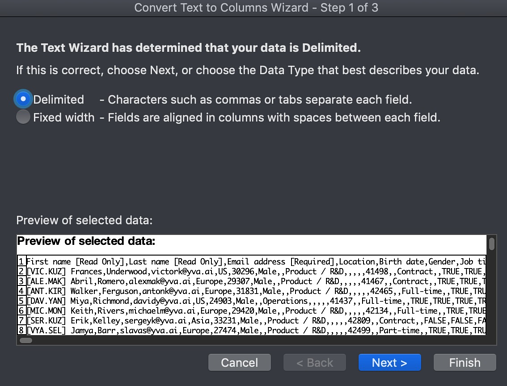Select the Delimited radio button
507x386 pixels.
pos(23,99)
